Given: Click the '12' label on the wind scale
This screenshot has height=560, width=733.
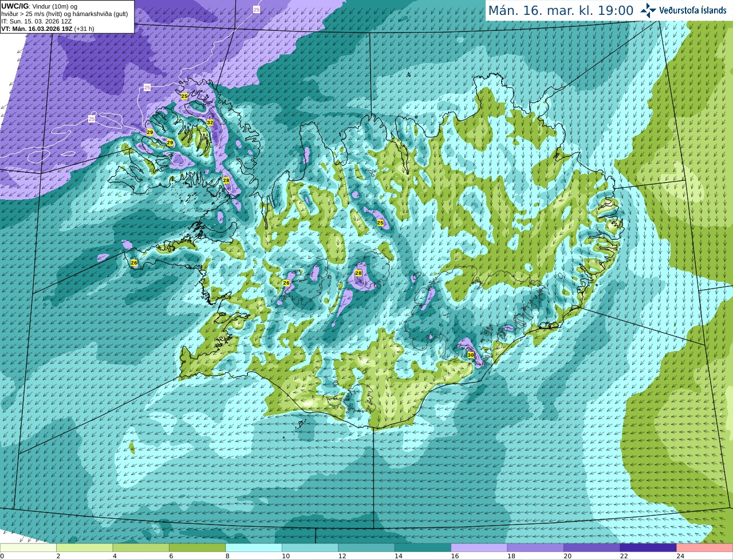Looking at the screenshot, I should tap(342, 556).
